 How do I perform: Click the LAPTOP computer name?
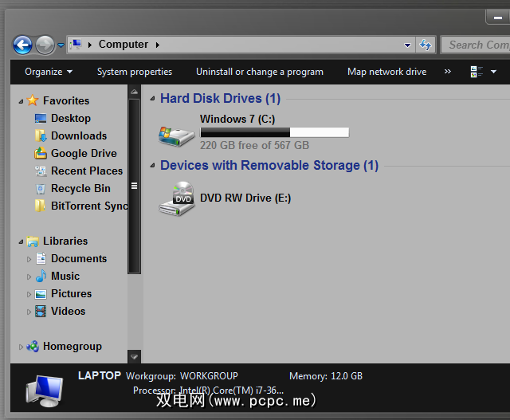click(x=100, y=375)
